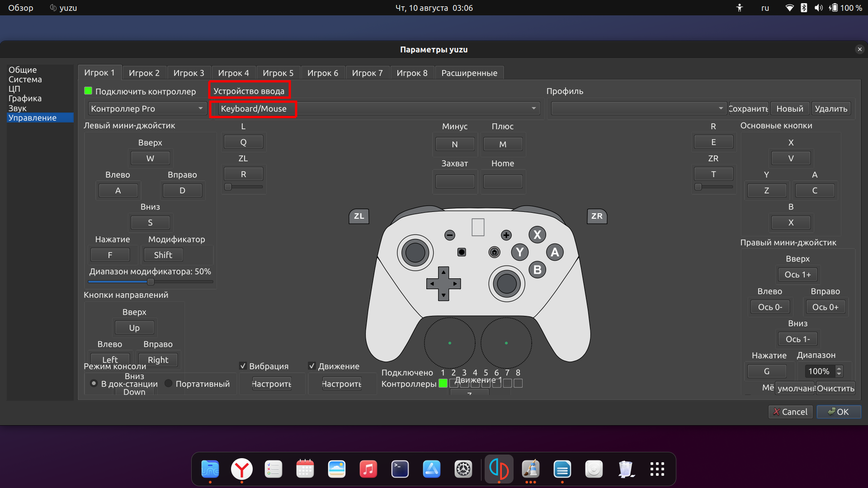Image resolution: width=868 pixels, height=488 pixels.
Task: Click the N binding under Минус
Action: tap(455, 144)
